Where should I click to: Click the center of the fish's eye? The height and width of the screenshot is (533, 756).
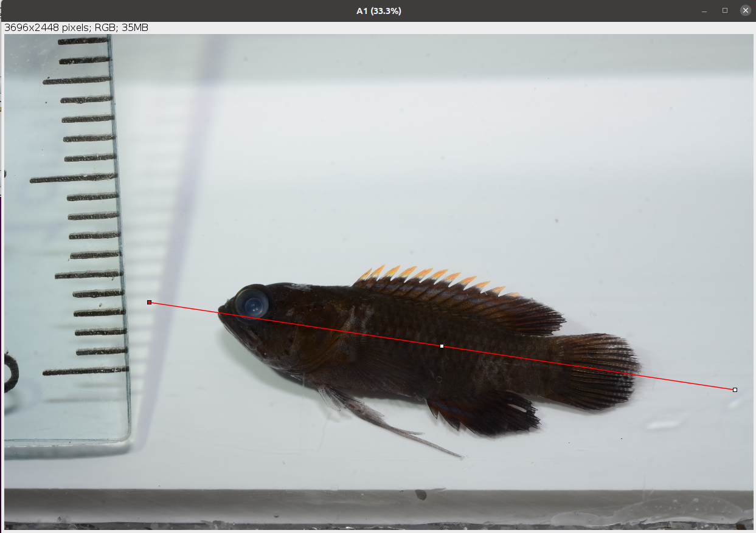(x=252, y=302)
